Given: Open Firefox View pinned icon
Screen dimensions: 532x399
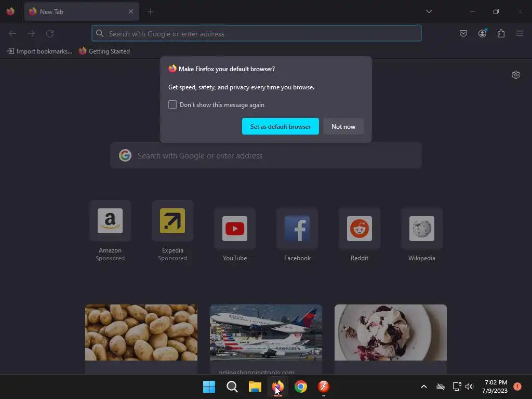Looking at the screenshot, I should point(10,11).
